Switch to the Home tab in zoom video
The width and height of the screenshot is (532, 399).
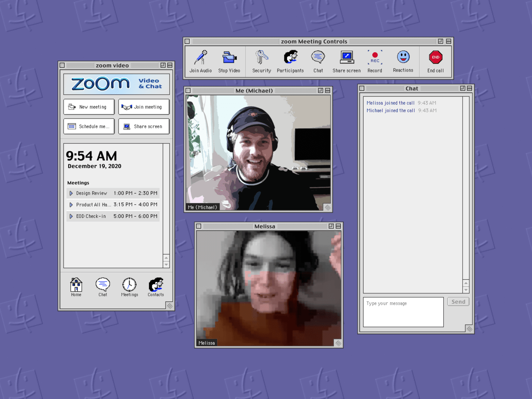pos(76,287)
